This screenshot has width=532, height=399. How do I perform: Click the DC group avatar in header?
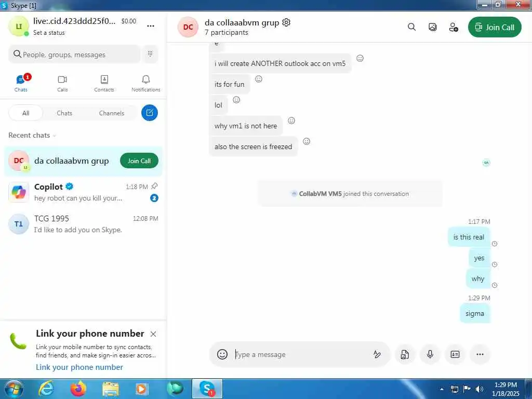point(188,27)
